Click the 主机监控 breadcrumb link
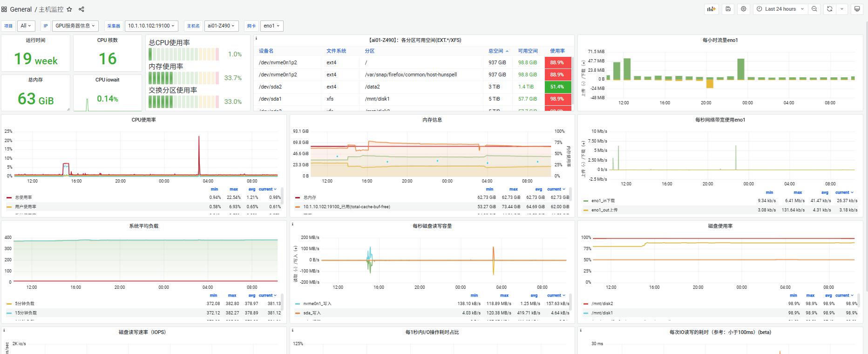Viewport: 868px width, 354px height. [x=51, y=9]
